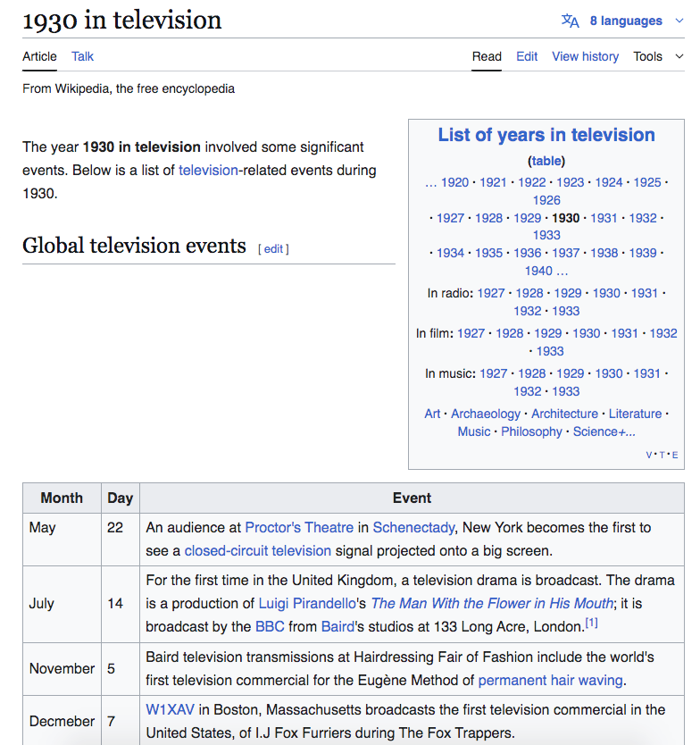Go to closed-circuit television article
The image size is (700, 745).
pyautogui.click(x=270, y=551)
